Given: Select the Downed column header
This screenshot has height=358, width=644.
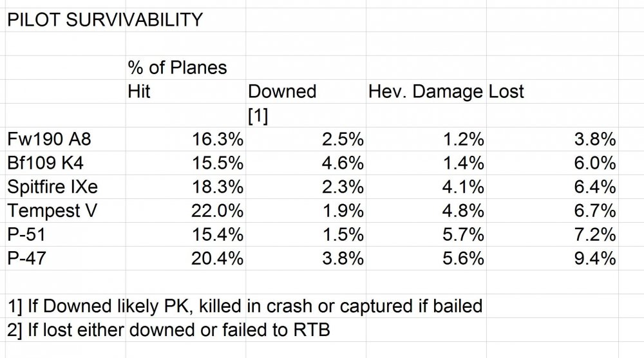Looking at the screenshot, I should pos(282,91).
